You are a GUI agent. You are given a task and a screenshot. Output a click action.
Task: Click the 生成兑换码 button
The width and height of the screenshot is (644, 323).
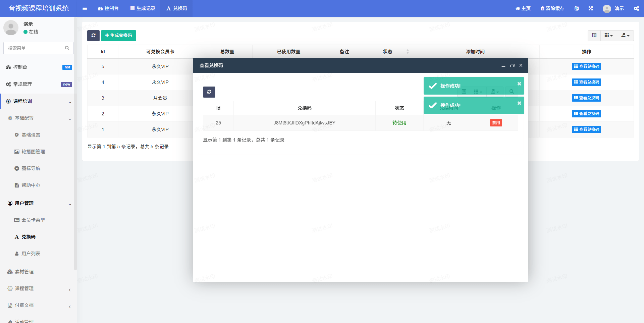click(118, 36)
